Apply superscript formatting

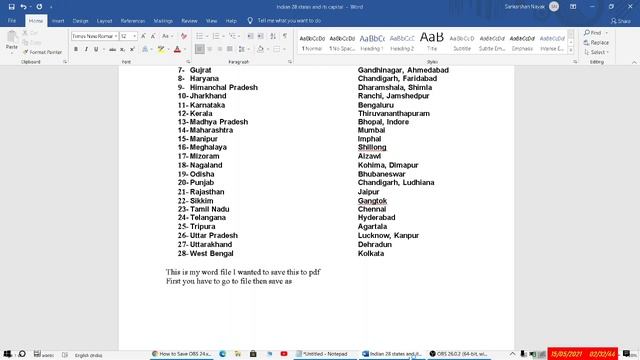pos(132,49)
